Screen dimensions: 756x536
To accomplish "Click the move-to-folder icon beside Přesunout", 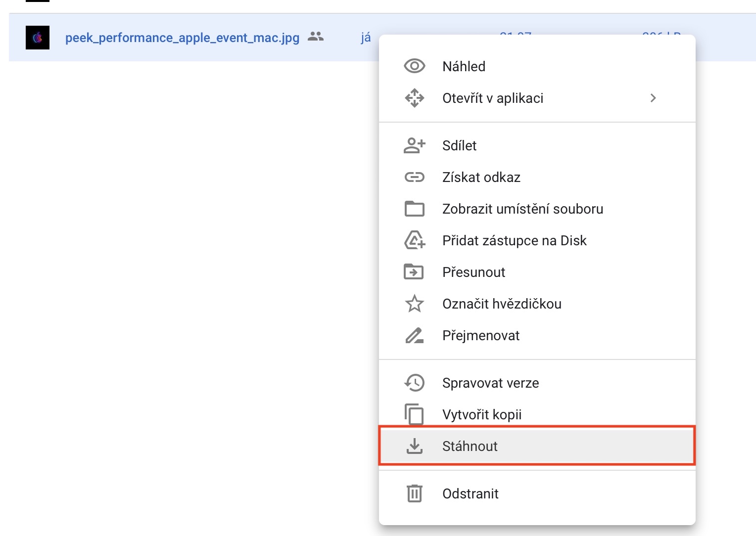I will pos(414,272).
